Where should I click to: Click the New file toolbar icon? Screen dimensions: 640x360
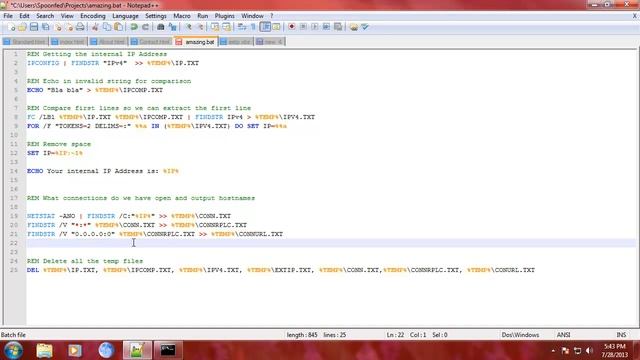pos(11,27)
